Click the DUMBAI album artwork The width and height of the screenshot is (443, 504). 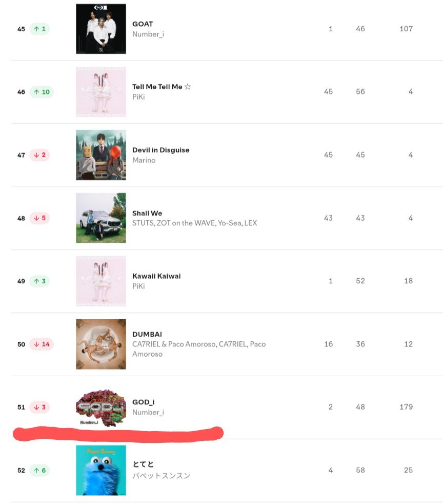tap(101, 344)
